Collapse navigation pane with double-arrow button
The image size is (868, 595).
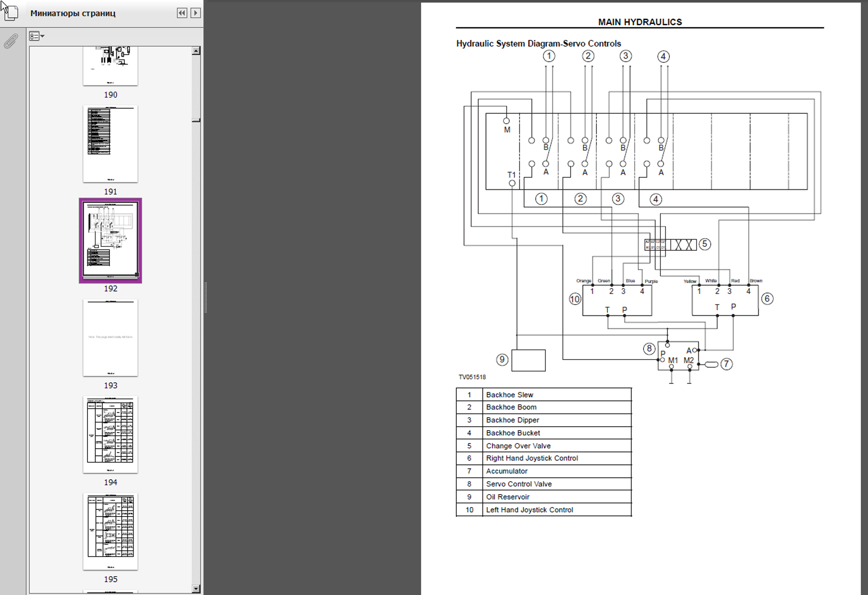tap(182, 13)
